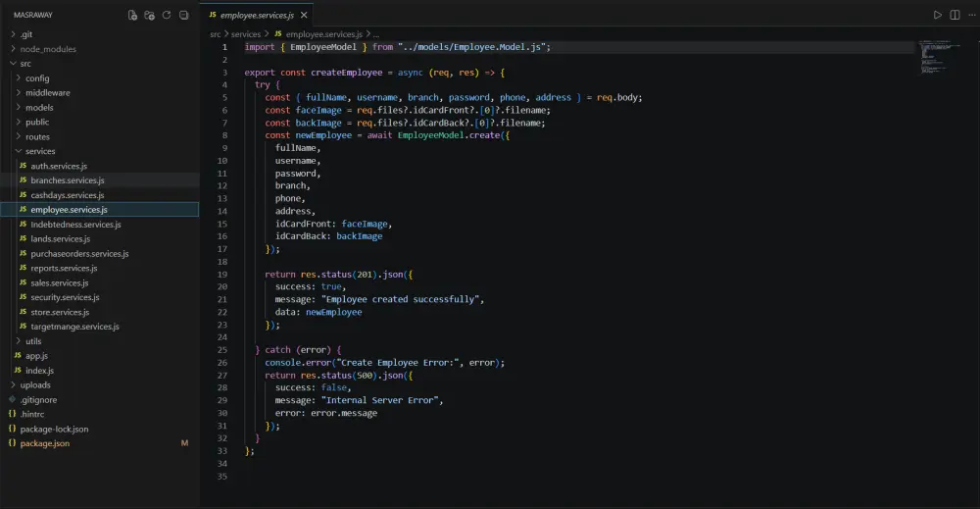980x509 pixels.
Task: Open store.services.js file
Action: pyautogui.click(x=100, y=312)
